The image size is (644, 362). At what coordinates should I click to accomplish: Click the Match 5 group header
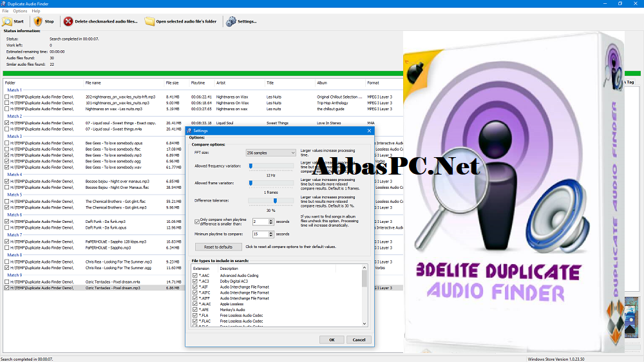pyautogui.click(x=14, y=195)
